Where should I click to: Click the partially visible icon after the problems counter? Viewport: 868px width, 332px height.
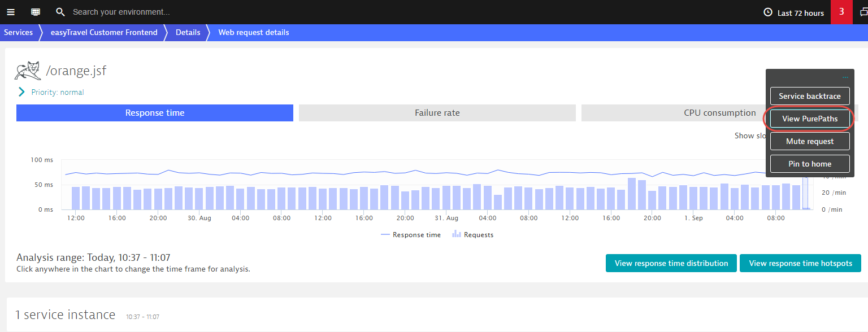pos(863,12)
